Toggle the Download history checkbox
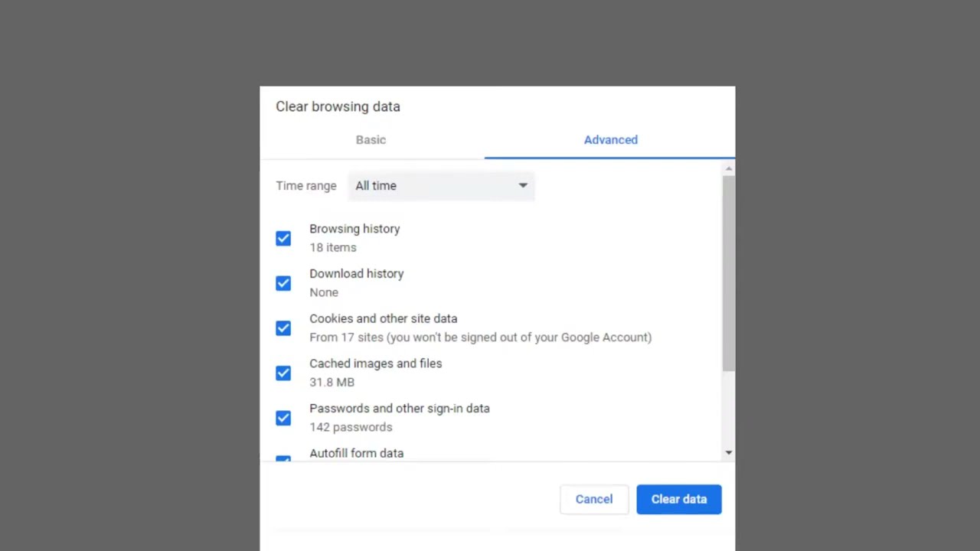This screenshot has height=551, width=980. (x=283, y=283)
